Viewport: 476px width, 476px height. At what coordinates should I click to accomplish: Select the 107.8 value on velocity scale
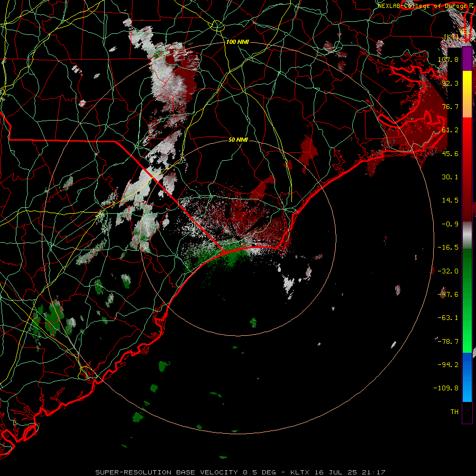click(x=448, y=59)
